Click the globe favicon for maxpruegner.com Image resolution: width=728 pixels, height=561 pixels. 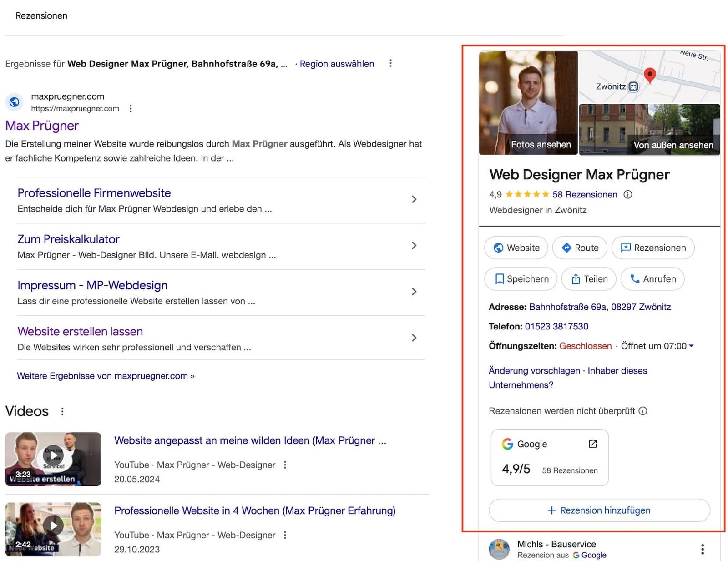click(15, 102)
